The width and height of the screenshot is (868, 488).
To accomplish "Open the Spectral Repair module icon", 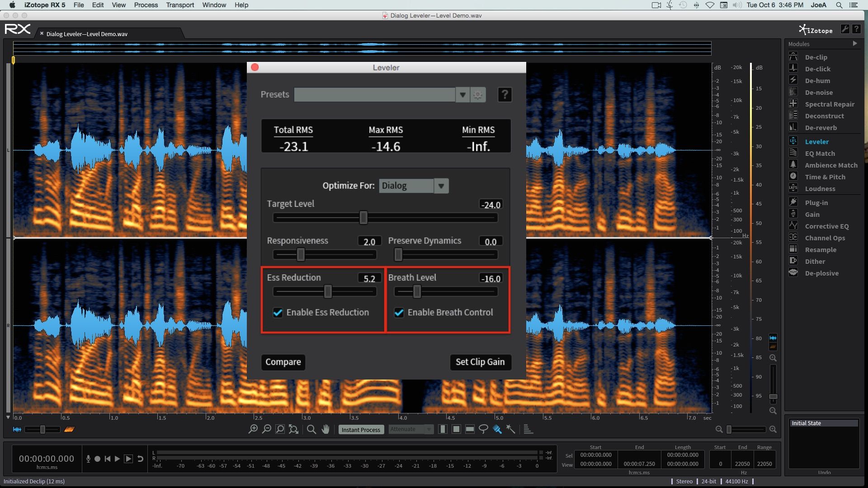I will (793, 103).
